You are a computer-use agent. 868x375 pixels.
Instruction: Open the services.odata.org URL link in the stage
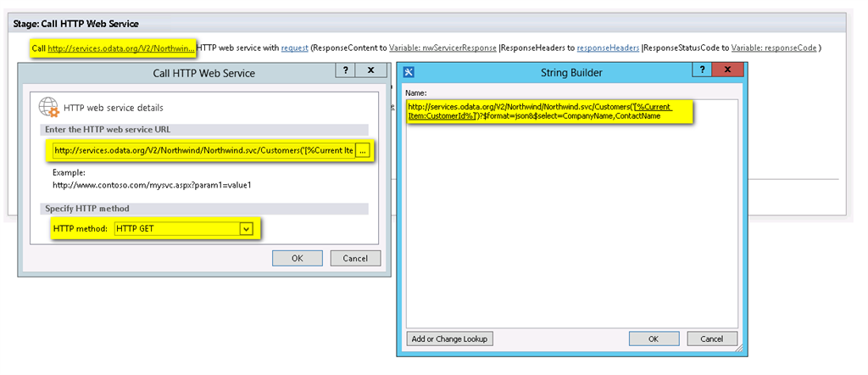tap(120, 48)
